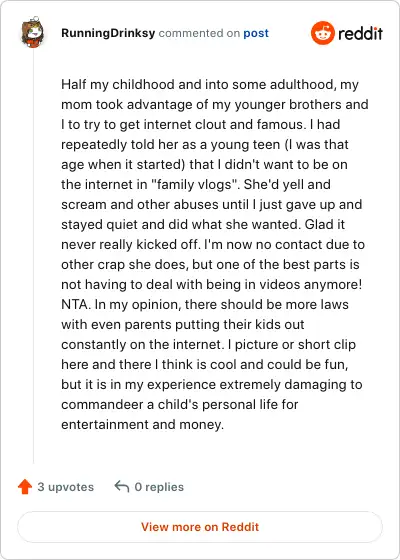Screen dimensions: 400x560
Task: Upvote the comment with the orange arrow
Action: 25,487
